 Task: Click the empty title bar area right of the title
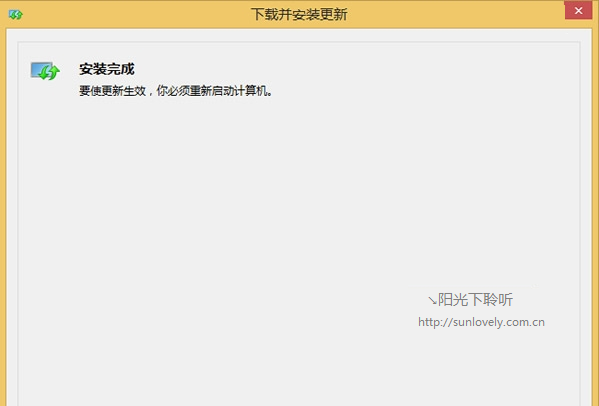pos(455,15)
